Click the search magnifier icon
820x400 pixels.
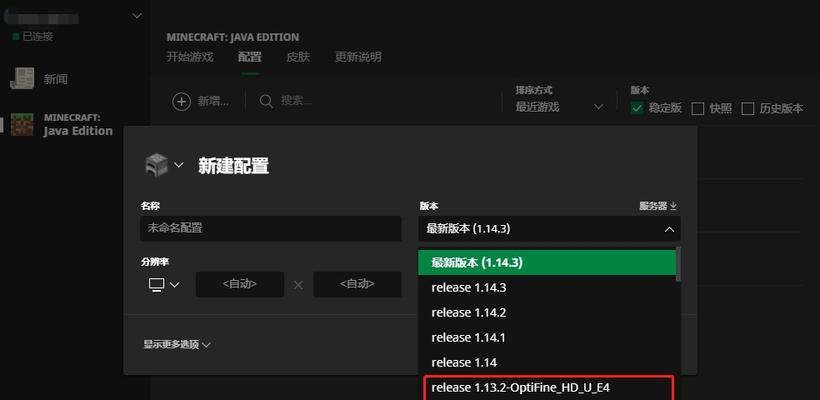click(x=266, y=101)
